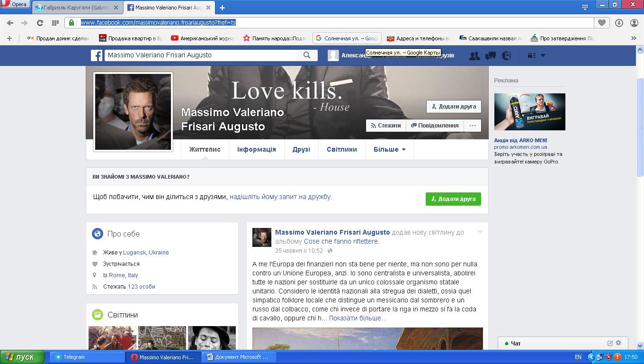Open the messages icon in header
Image resolution: width=644 pixels, height=364 pixels.
click(x=491, y=56)
